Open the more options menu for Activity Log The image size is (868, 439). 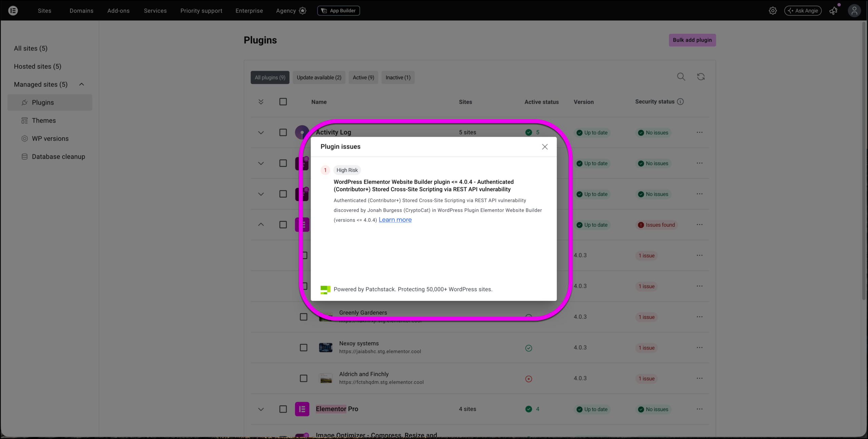[699, 133]
